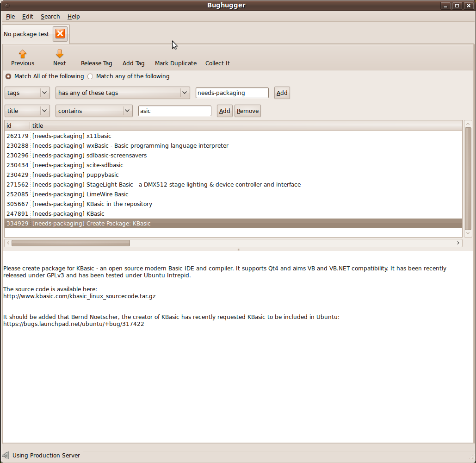The image size is (476, 463).
Task: Click the right arrow of horizontal scrollbar
Action: click(458, 243)
